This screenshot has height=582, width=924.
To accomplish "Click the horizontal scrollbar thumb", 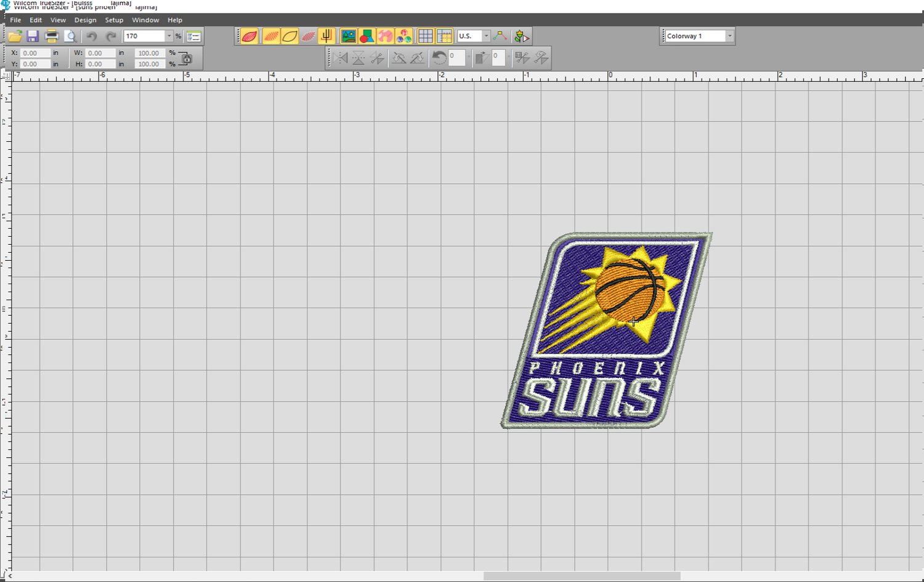I will point(582,576).
